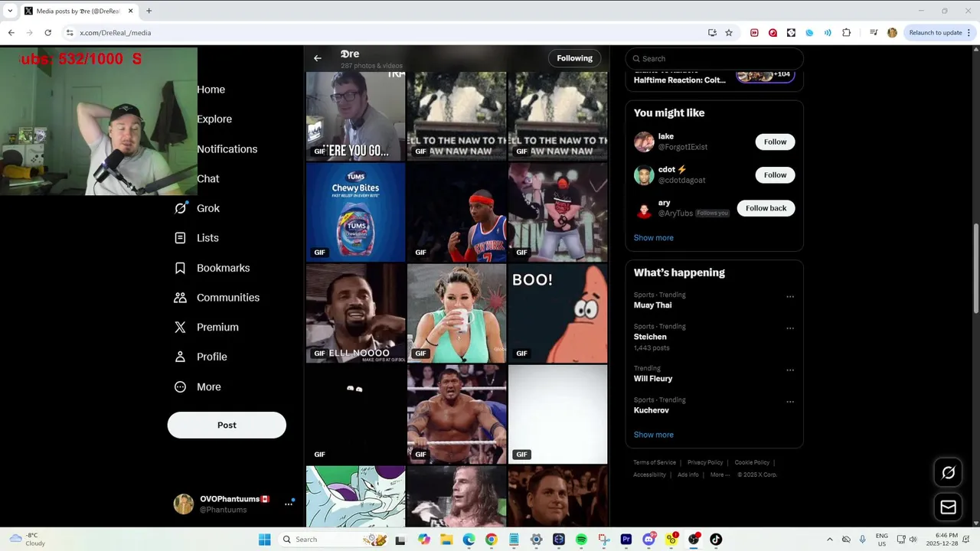
Task: Open the woman drinking coffee GIF
Action: pyautogui.click(x=456, y=313)
